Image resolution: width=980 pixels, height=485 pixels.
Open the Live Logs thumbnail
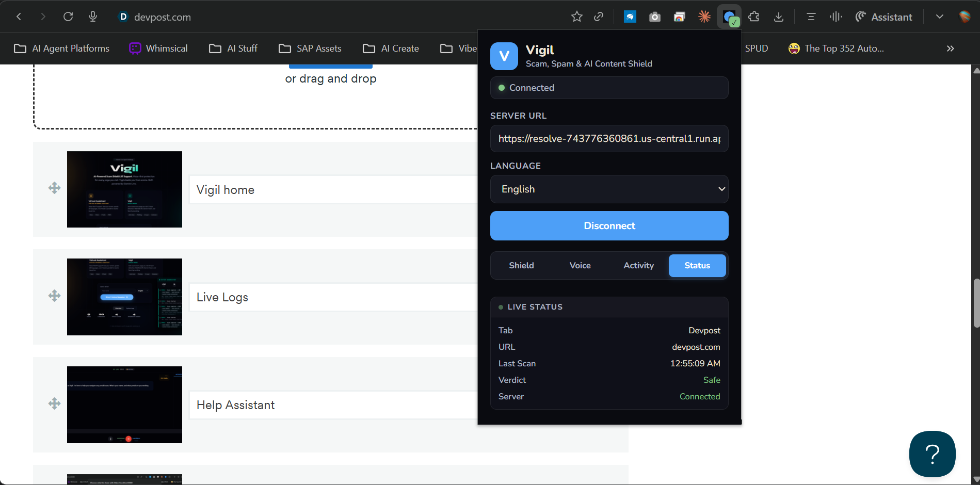pos(124,297)
